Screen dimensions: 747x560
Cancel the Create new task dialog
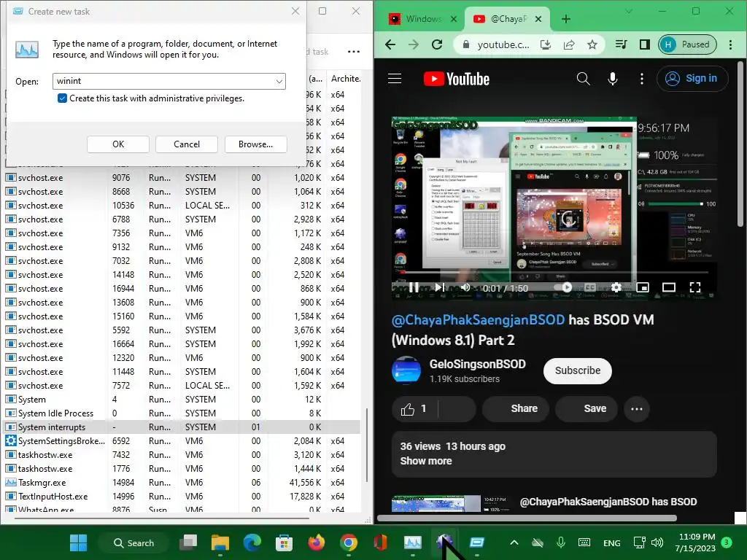click(x=187, y=144)
